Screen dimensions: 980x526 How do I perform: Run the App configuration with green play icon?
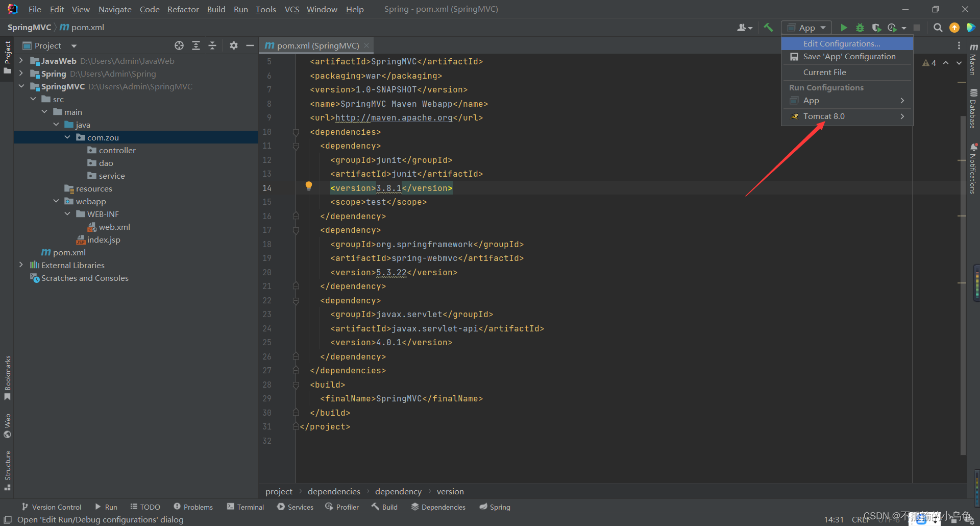(844, 28)
